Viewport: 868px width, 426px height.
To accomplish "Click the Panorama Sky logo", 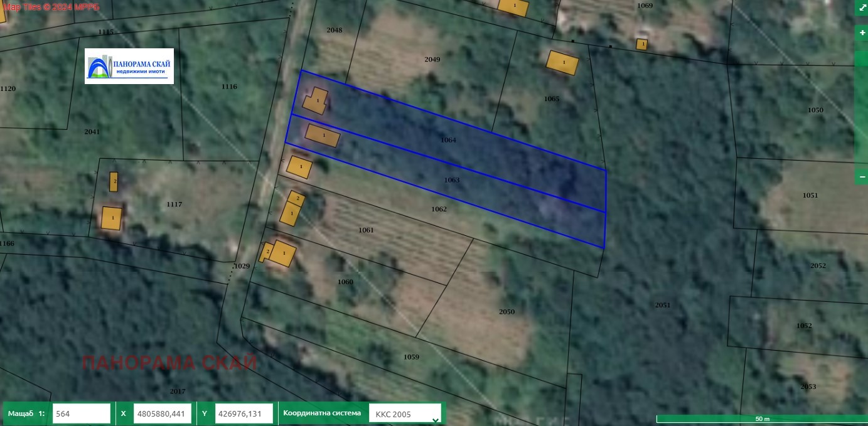I will 129,66.
